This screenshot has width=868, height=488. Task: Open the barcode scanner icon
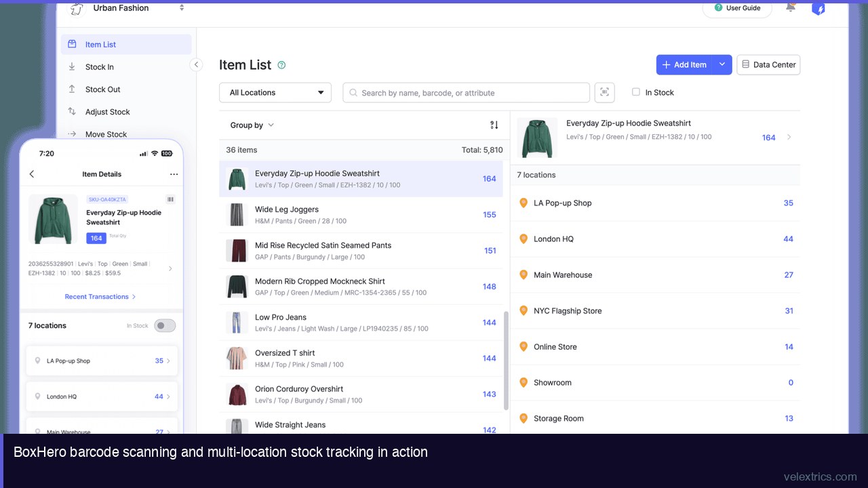pos(604,92)
